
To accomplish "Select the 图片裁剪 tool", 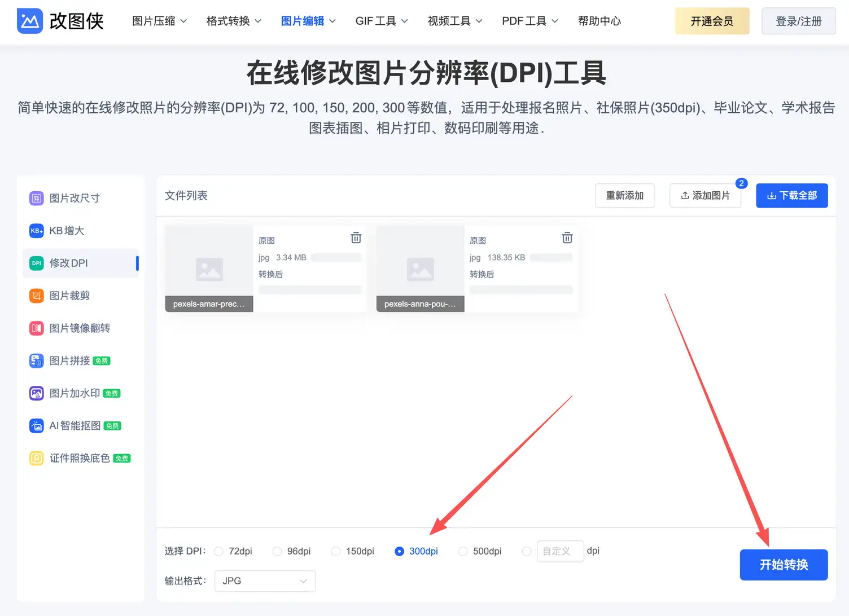I will pos(69,295).
